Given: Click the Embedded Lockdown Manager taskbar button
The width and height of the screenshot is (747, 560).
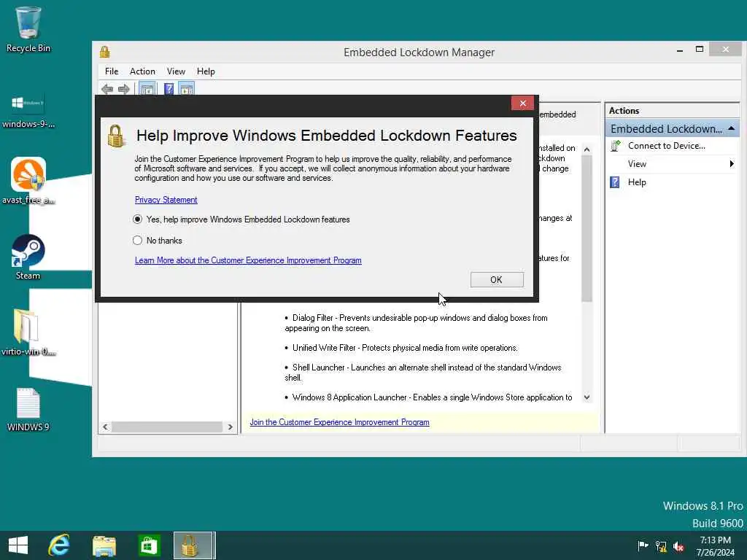Looking at the screenshot, I should point(194,545).
